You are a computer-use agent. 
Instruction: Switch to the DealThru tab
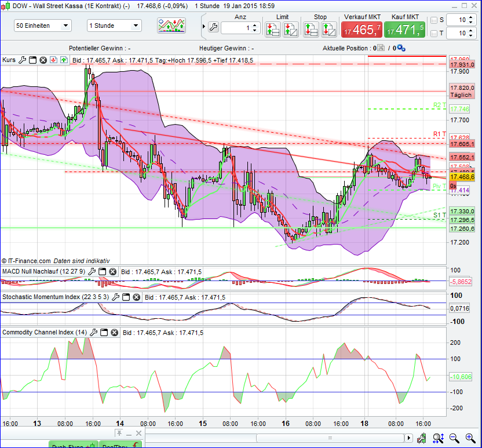119,446
